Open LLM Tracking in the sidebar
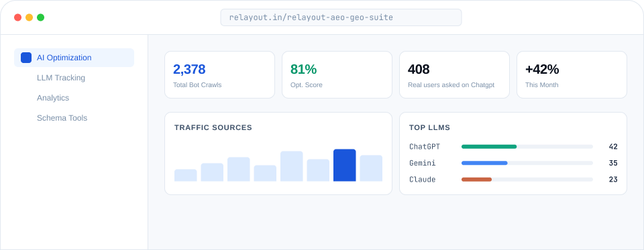This screenshot has height=250, width=644. click(61, 78)
